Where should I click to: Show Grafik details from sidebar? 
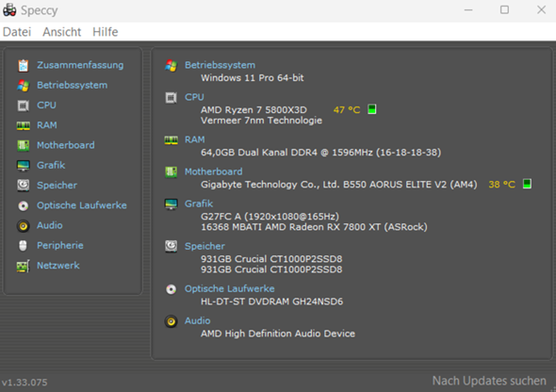(51, 166)
